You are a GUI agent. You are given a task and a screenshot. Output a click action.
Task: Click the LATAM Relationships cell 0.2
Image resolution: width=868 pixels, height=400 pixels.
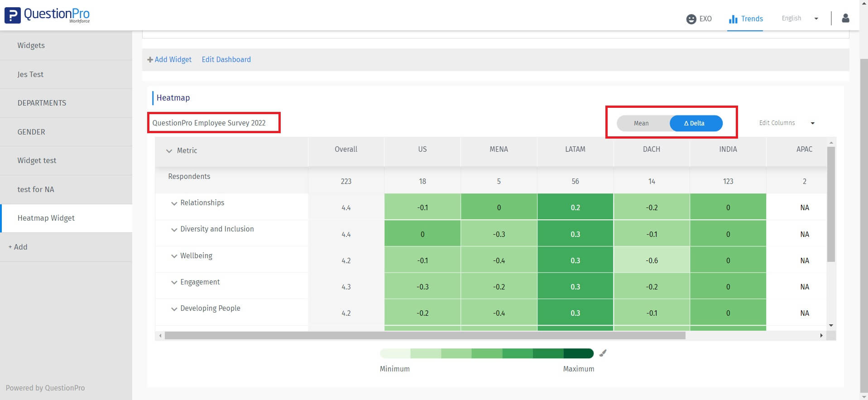(x=575, y=207)
